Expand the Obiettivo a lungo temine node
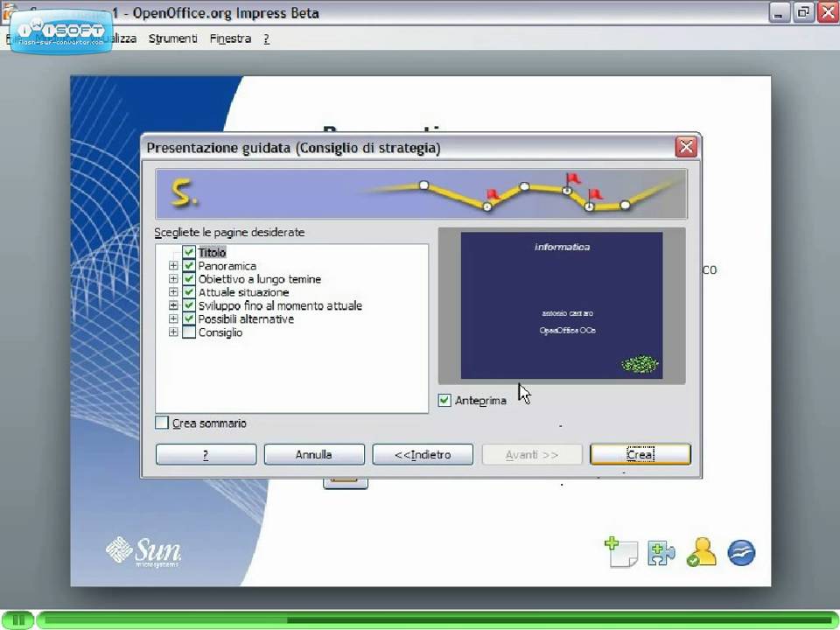The image size is (840, 630). (x=173, y=278)
